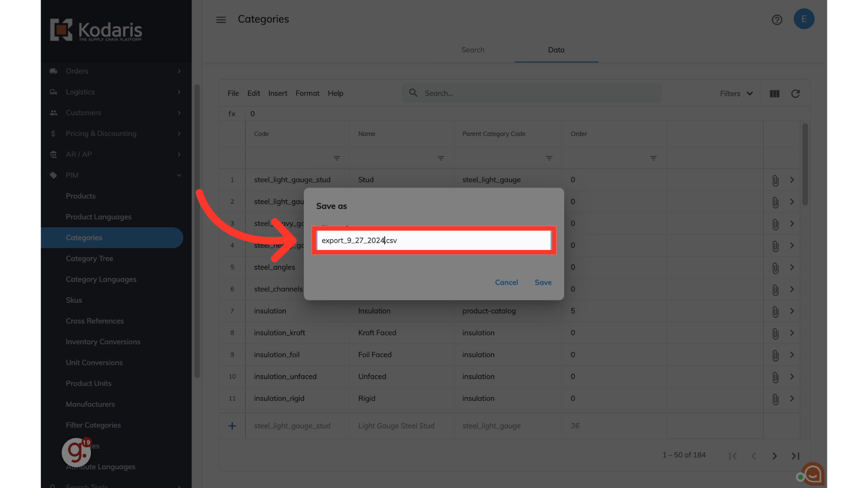Jump to last page icon
This screenshot has width=868, height=488.
pyautogui.click(x=795, y=456)
